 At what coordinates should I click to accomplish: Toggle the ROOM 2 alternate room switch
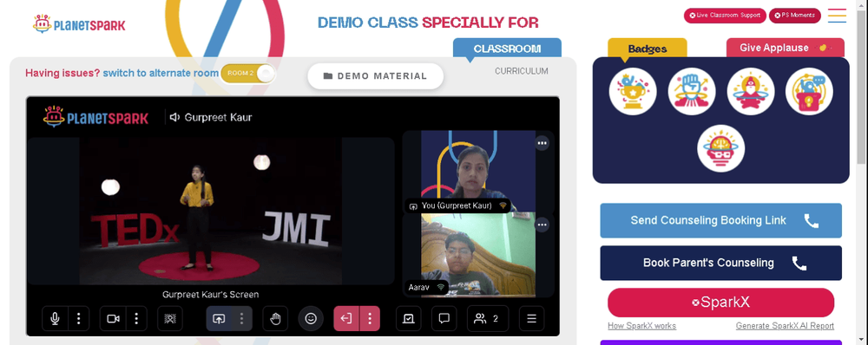pyautogui.click(x=247, y=73)
